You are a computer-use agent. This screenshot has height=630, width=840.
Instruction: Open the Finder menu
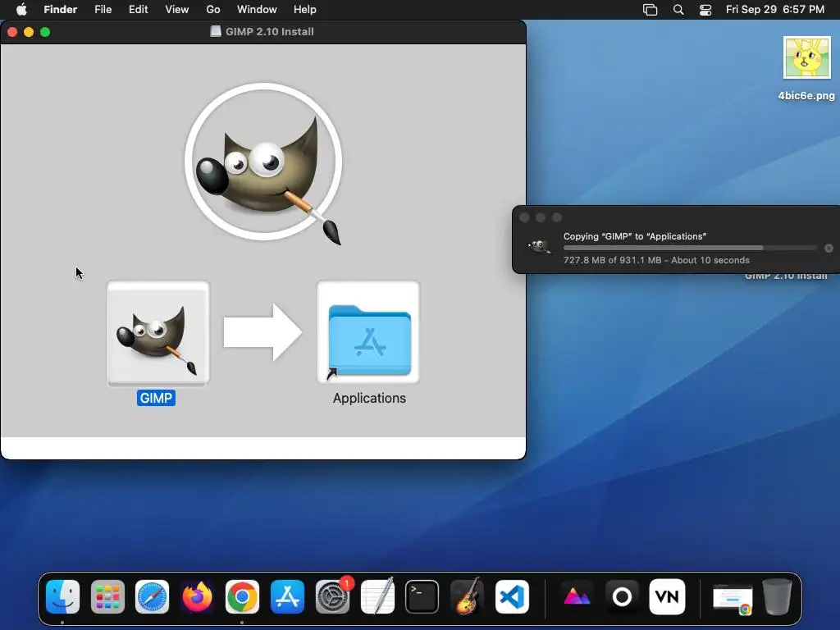tap(61, 10)
